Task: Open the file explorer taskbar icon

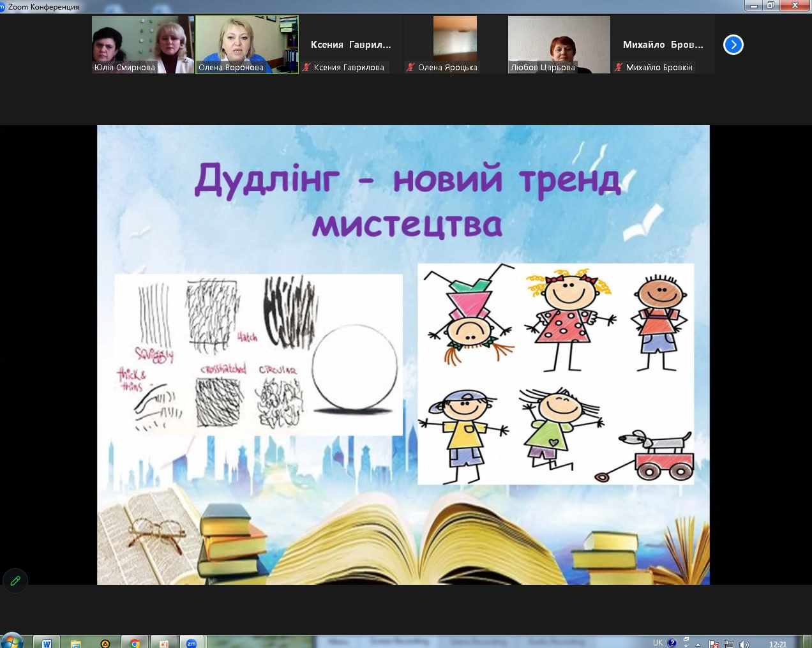Action: click(76, 643)
